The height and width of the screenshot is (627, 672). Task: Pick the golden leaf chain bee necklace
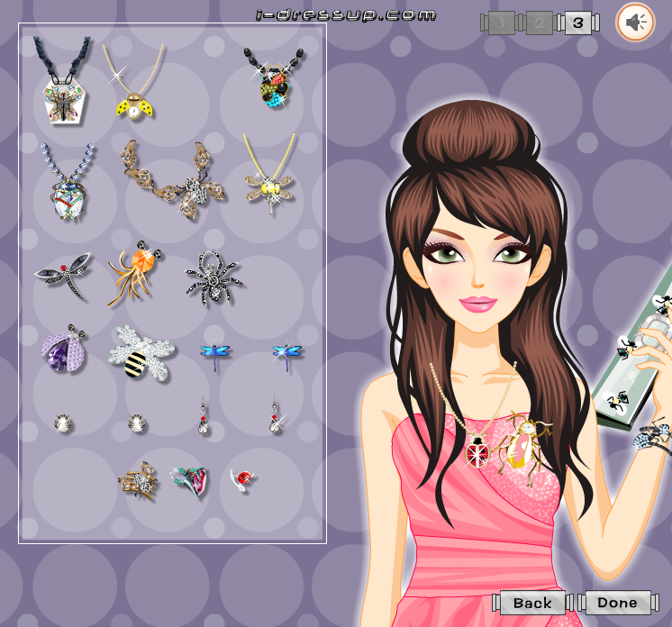172,180
